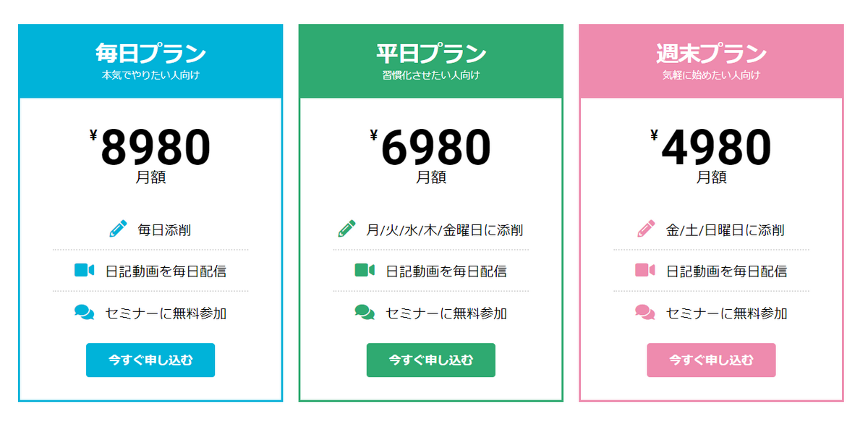The image size is (868, 430).
Task: Click the ¥4980 price
Action: [711, 147]
